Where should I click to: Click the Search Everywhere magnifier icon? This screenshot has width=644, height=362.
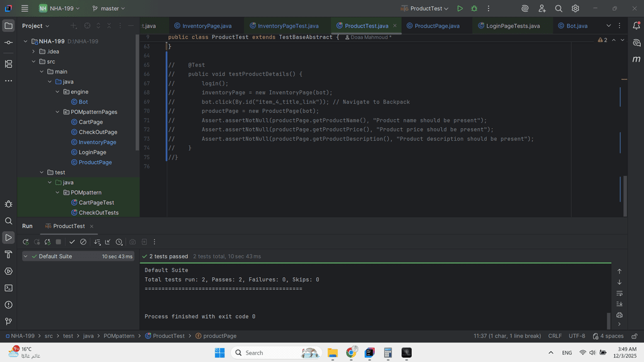(558, 9)
